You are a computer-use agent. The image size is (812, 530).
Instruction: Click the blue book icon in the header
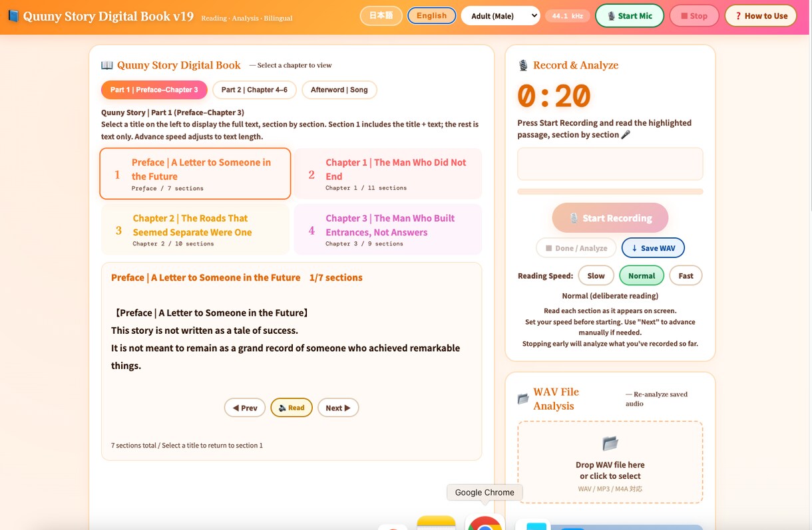click(x=13, y=16)
